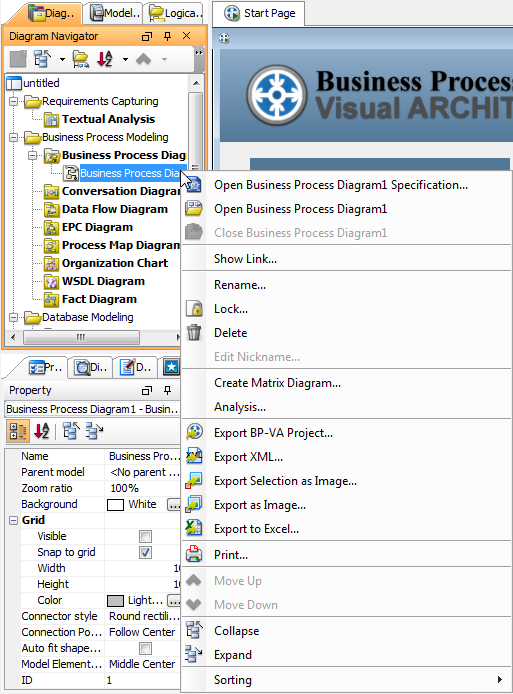The image size is (513, 694).
Task: Toggle the Auto fit shape checkbox
Action: pyautogui.click(x=145, y=648)
